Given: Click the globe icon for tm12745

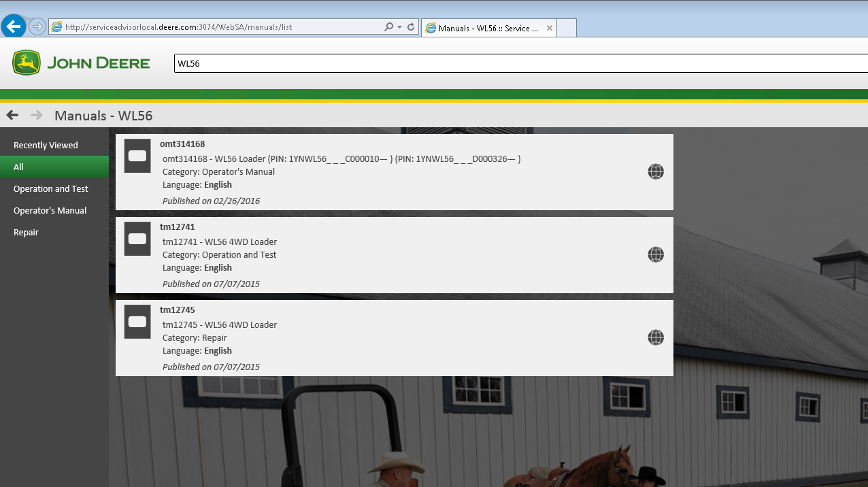Looking at the screenshot, I should pyautogui.click(x=656, y=337).
